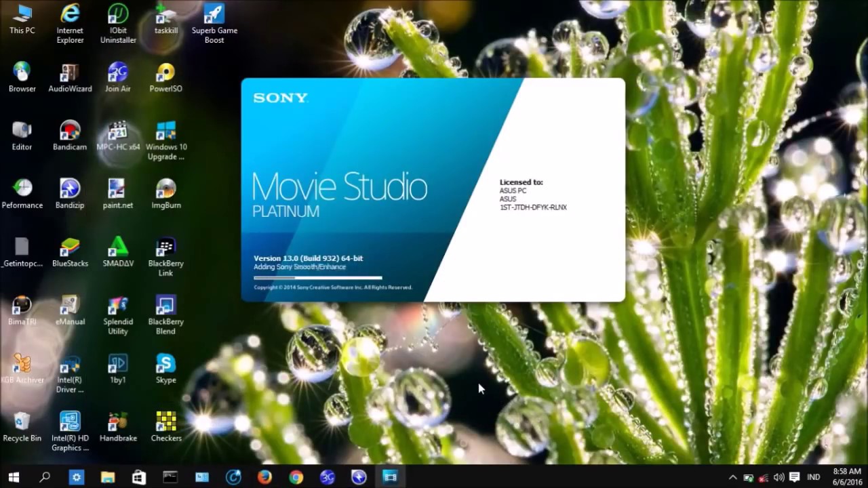Click the Version 13.0 (Build 932) text
Image resolution: width=868 pixels, height=488 pixels.
[308, 258]
